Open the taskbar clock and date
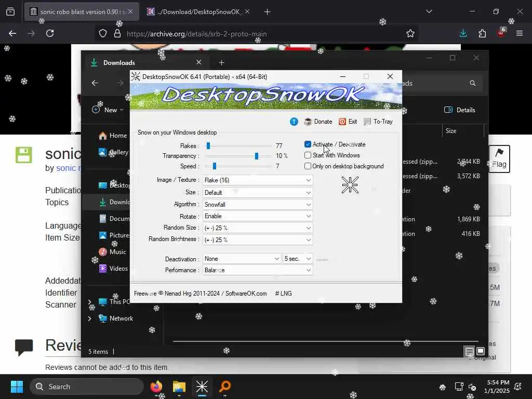This screenshot has height=399, width=532. tap(497, 387)
